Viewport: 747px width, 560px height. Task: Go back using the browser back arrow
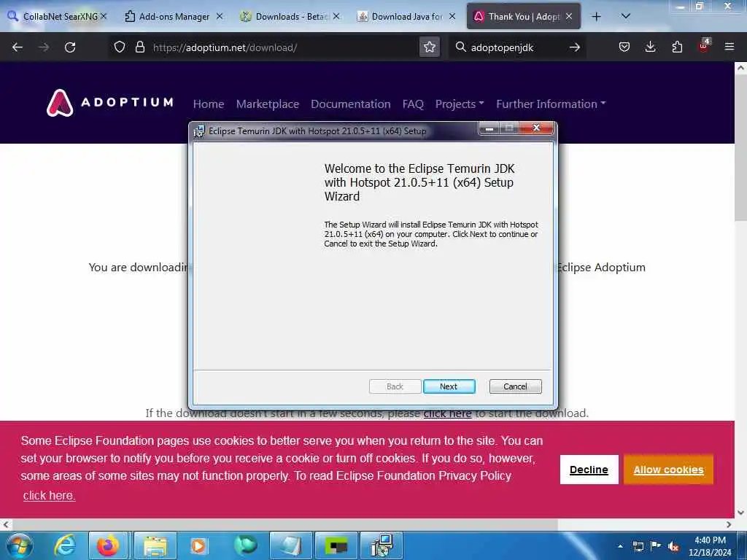coord(18,47)
